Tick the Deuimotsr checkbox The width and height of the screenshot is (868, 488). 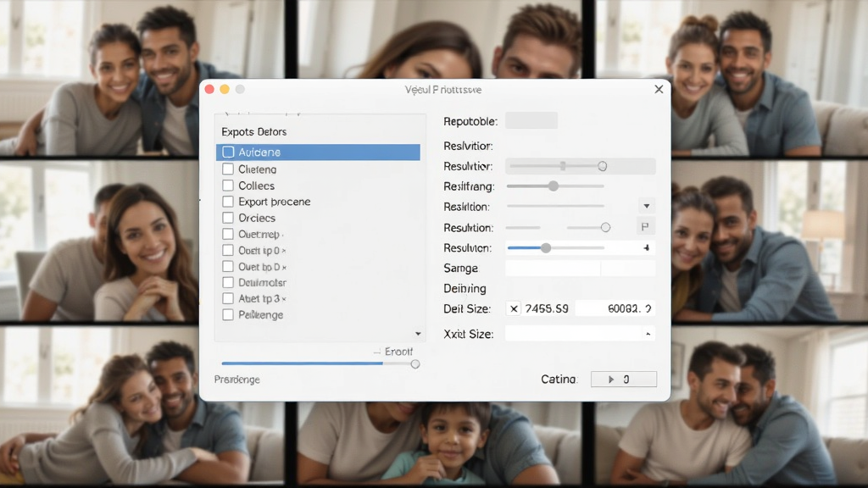click(x=228, y=283)
